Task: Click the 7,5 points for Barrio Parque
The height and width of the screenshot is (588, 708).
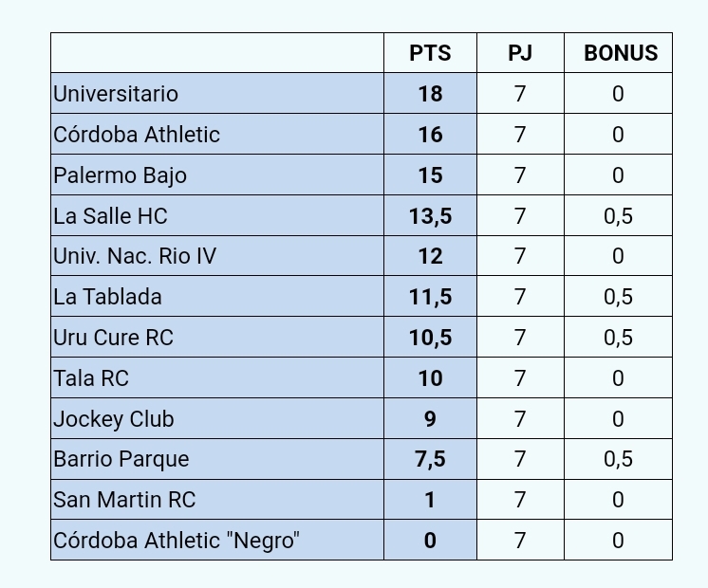Action: pyautogui.click(x=430, y=459)
